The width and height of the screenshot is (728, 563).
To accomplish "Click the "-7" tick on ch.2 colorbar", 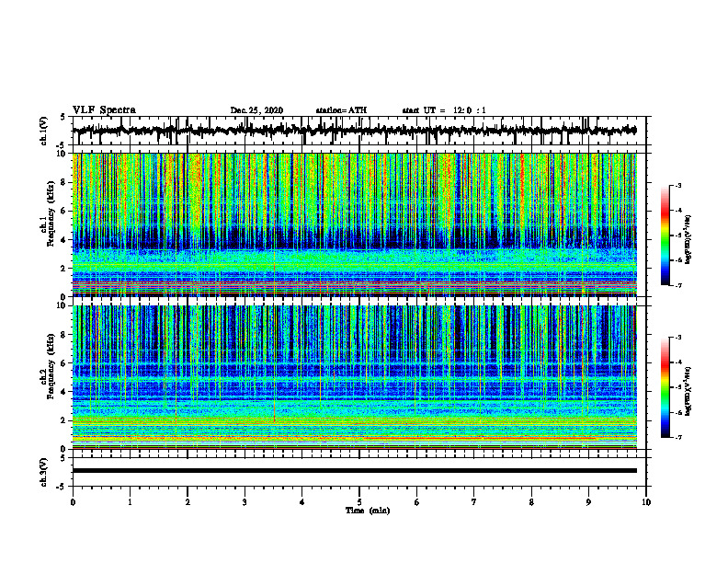I will click(678, 437).
